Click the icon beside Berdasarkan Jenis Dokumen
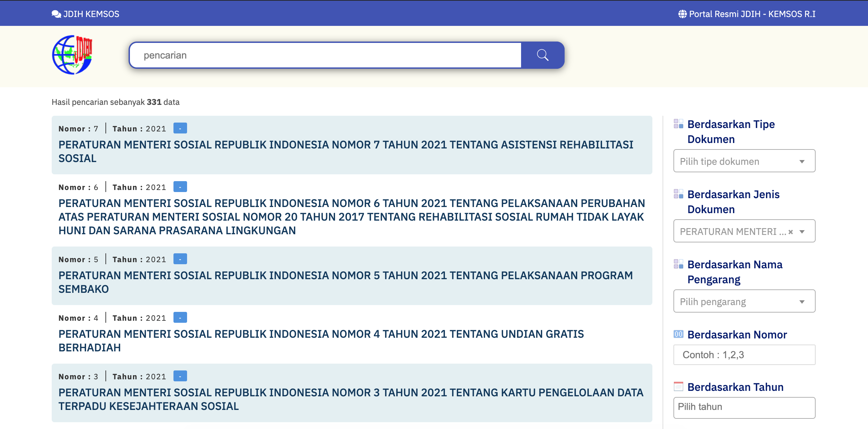The height and width of the screenshot is (429, 868). click(x=679, y=194)
